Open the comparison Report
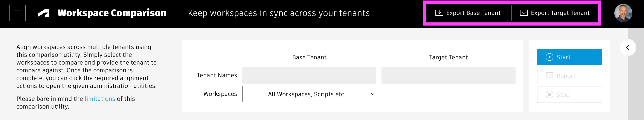 569,76
